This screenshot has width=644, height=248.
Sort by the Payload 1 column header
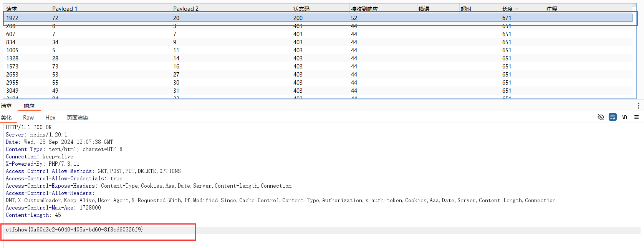click(65, 9)
